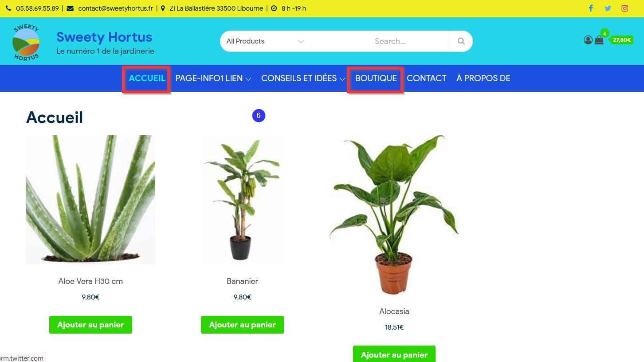The height and width of the screenshot is (362, 644).
Task: Open the user account icon
Action: (x=588, y=40)
